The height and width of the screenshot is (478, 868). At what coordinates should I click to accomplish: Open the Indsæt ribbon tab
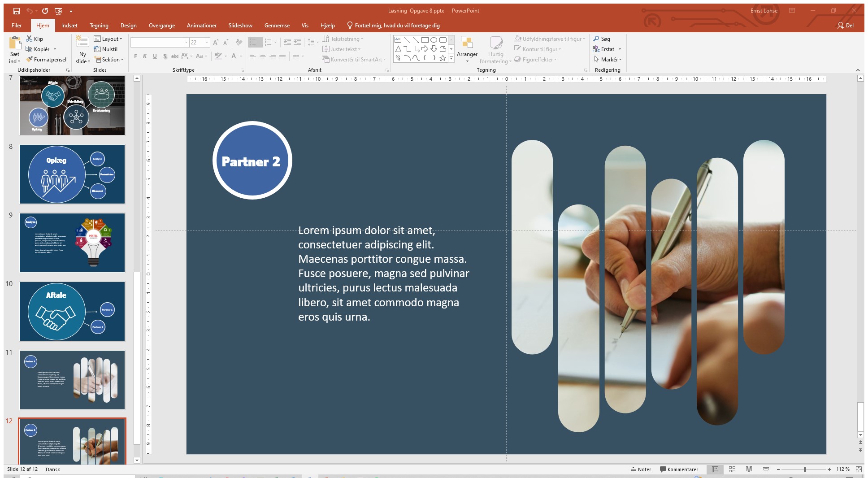pyautogui.click(x=69, y=26)
